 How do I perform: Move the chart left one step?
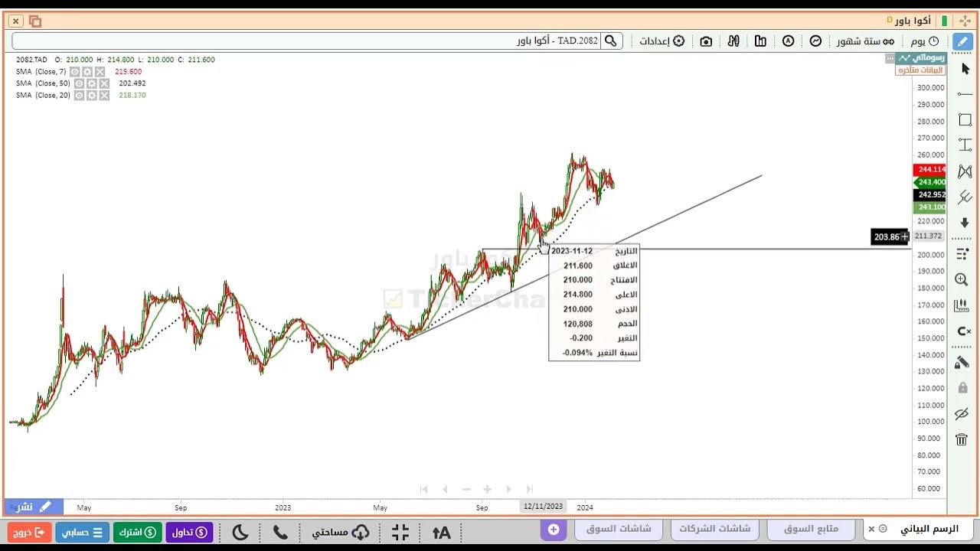(x=445, y=489)
